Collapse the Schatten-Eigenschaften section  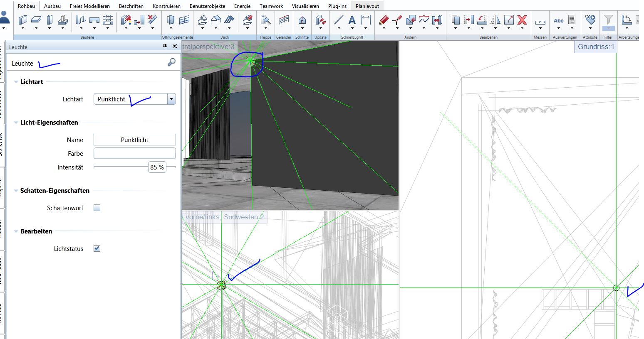(x=16, y=191)
